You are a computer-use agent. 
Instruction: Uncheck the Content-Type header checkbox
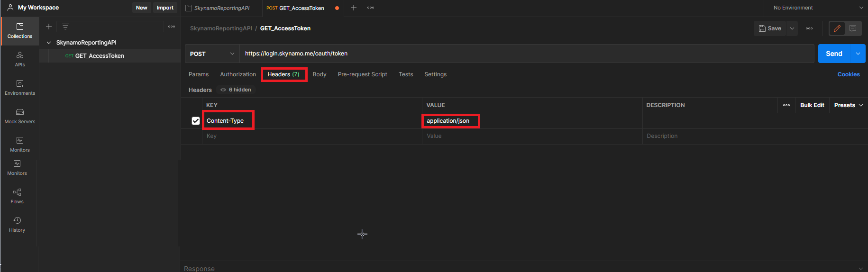tap(196, 121)
